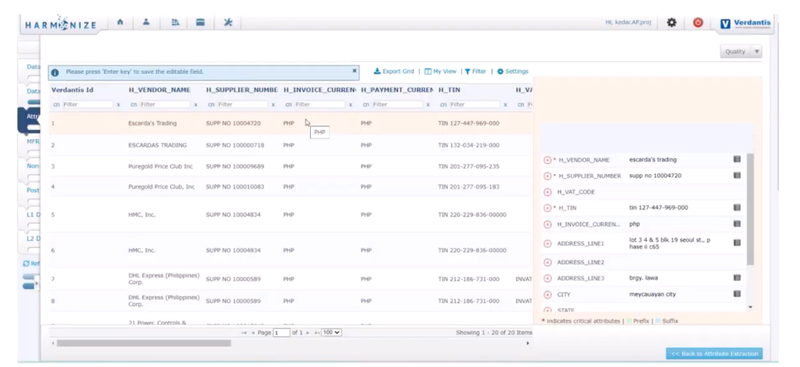800x367 pixels.
Task: Open the reports icon in top toolbar
Action: click(x=175, y=22)
